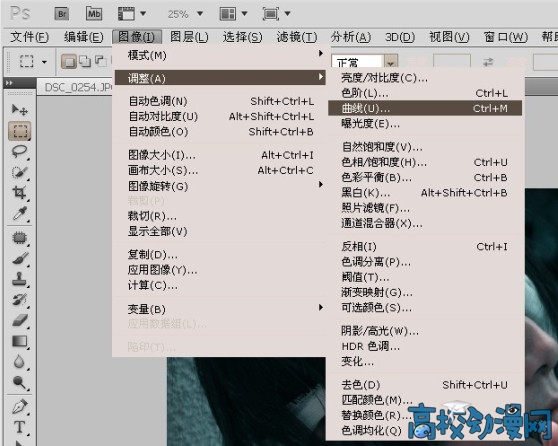Open the 选择(S) menu
Image resolution: width=558 pixels, height=446 pixels.
(243, 37)
